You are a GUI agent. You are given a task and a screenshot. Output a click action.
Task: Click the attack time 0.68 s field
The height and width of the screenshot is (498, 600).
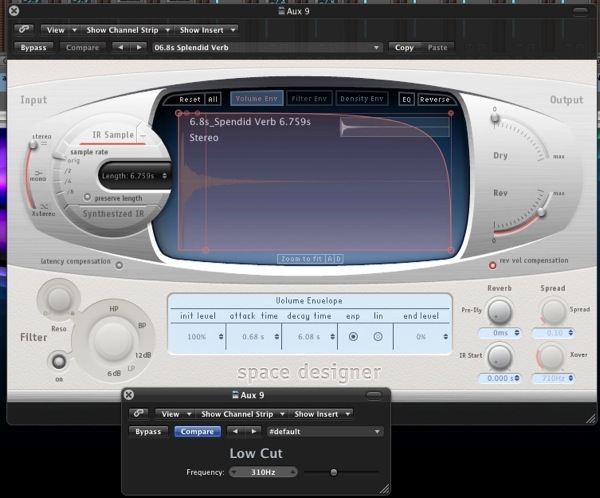[x=253, y=337]
